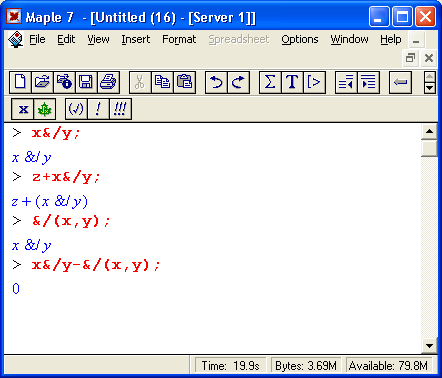Paste from clipboard with the paste icon
The width and height of the screenshot is (442, 378).
(x=184, y=82)
